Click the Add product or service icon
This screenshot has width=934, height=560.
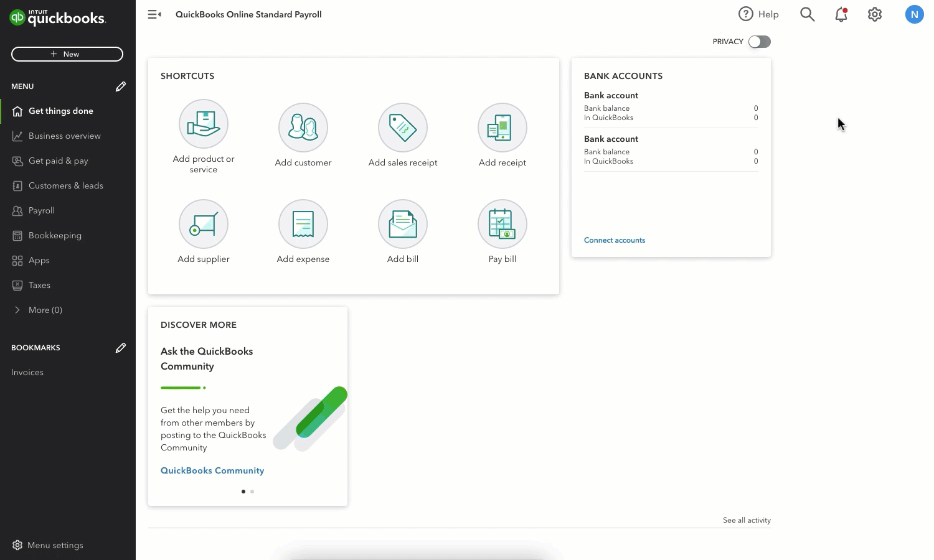(204, 124)
